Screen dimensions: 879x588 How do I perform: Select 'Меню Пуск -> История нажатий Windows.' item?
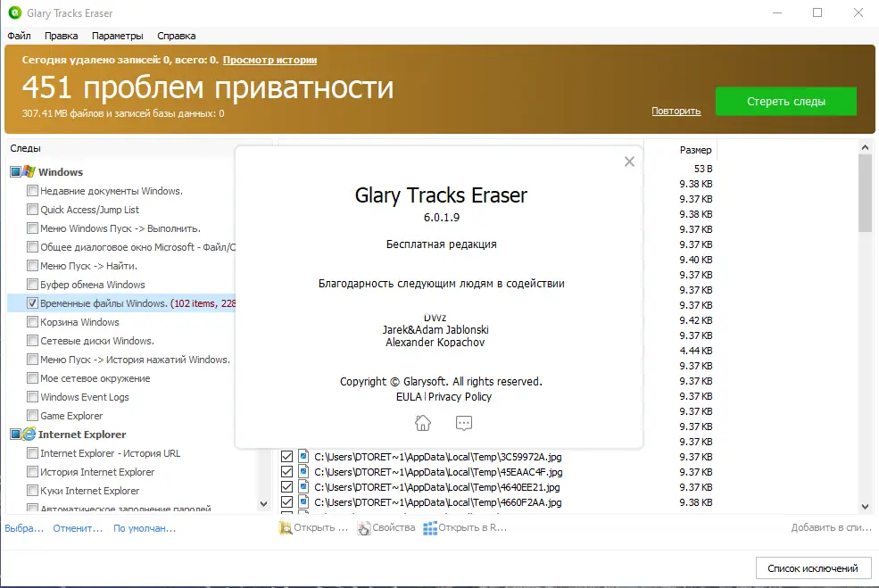(x=135, y=360)
